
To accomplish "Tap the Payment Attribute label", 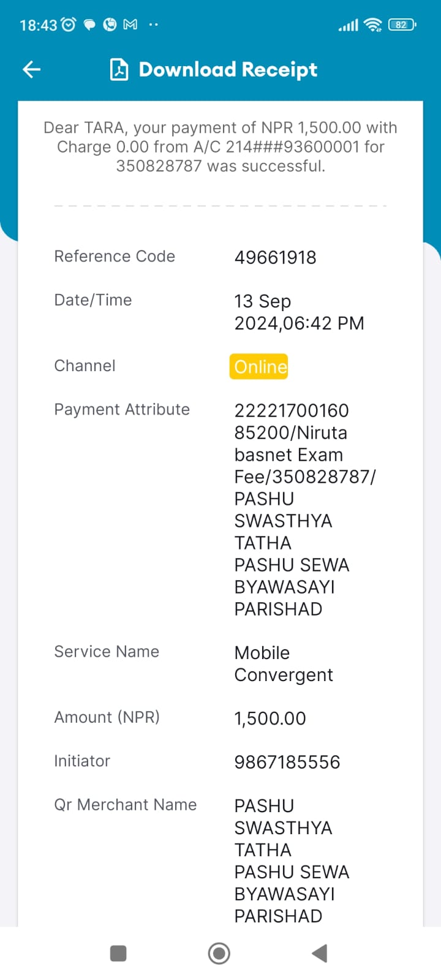I will click(122, 409).
